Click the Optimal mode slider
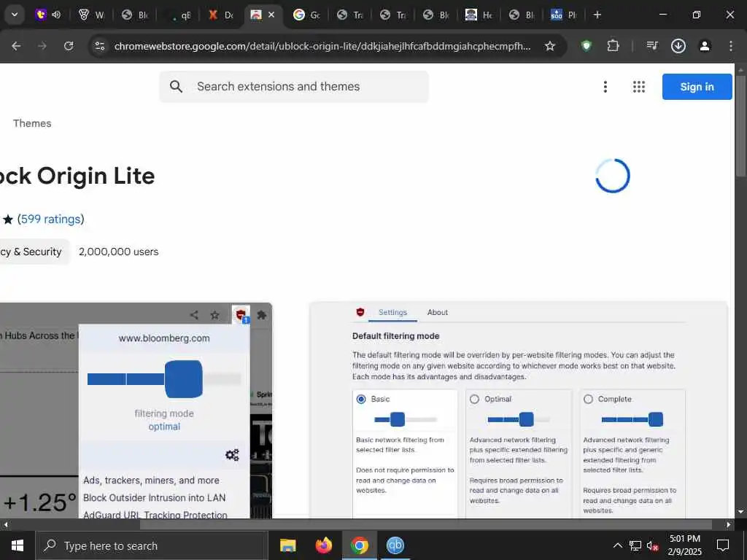The width and height of the screenshot is (747, 560). (x=519, y=419)
